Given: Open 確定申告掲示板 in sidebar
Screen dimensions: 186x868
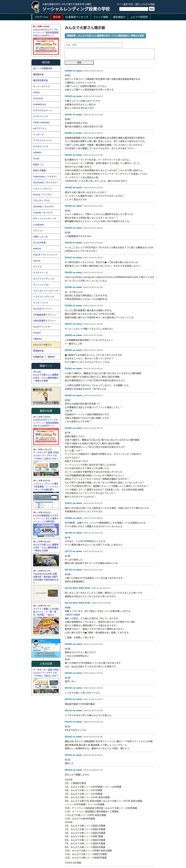Looking at the screenshot, I should point(46,81).
